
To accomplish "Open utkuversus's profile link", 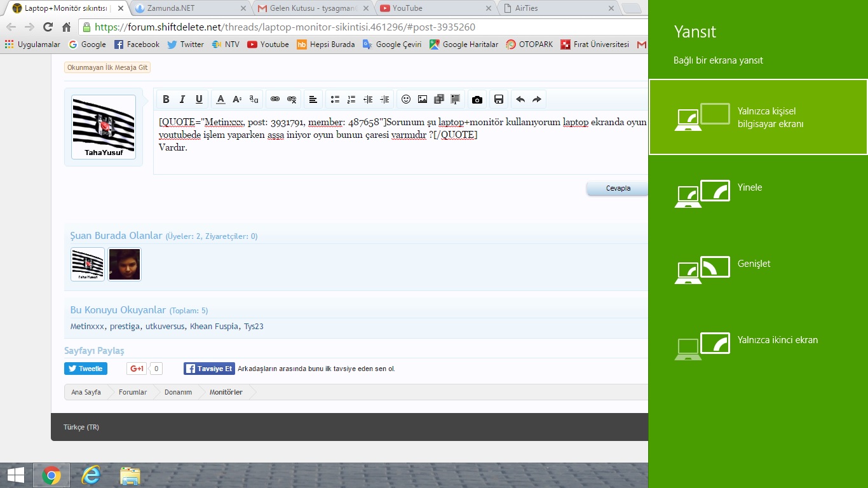I will coord(165,327).
